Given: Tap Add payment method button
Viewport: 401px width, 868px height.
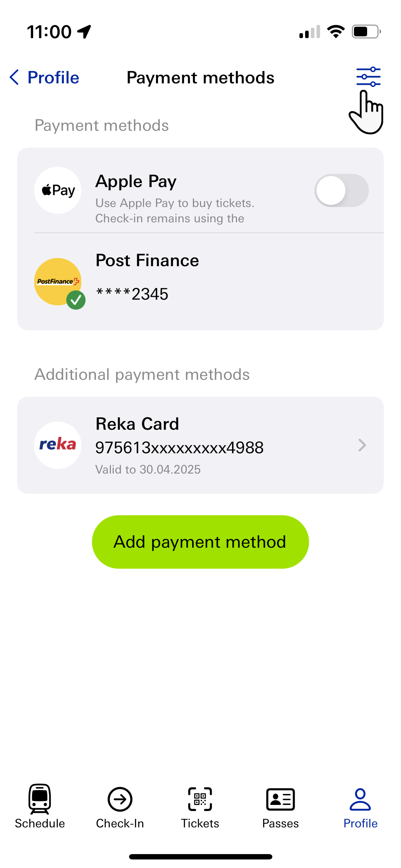Looking at the screenshot, I should coord(200,542).
